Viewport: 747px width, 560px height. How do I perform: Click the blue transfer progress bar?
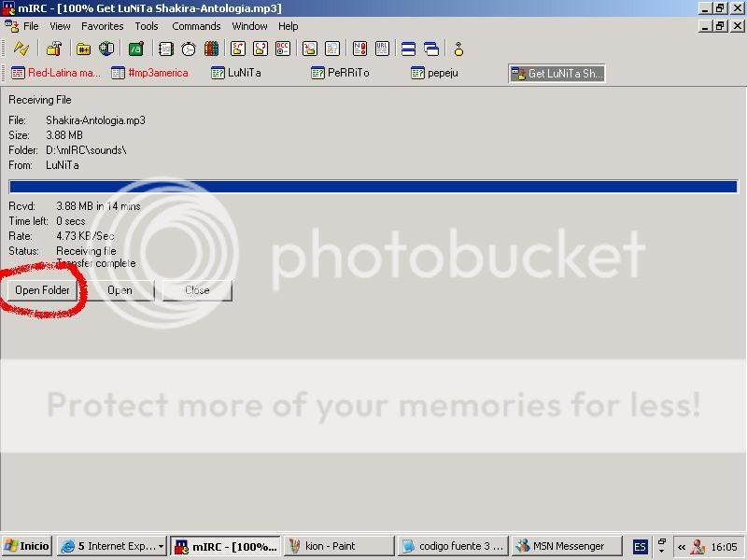373,186
